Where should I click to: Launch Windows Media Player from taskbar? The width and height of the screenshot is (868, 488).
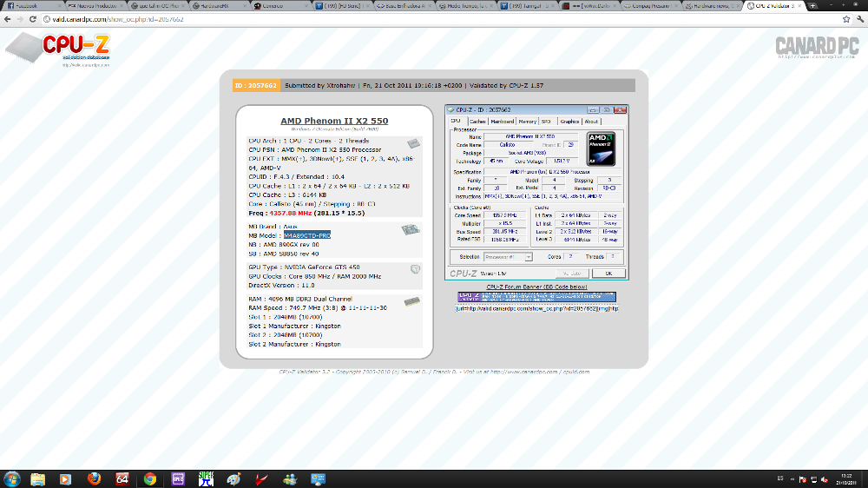(65, 479)
